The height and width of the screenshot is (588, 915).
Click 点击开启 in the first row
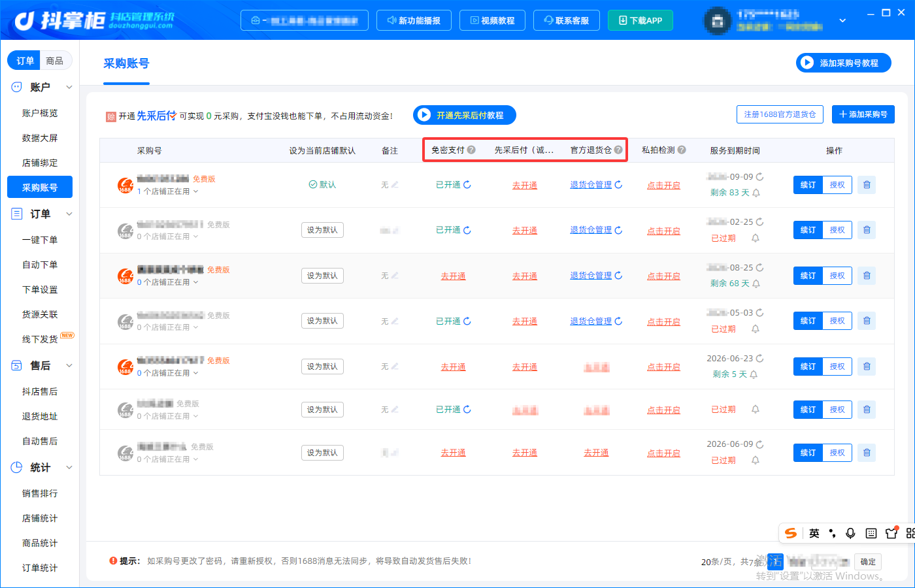pyautogui.click(x=663, y=186)
